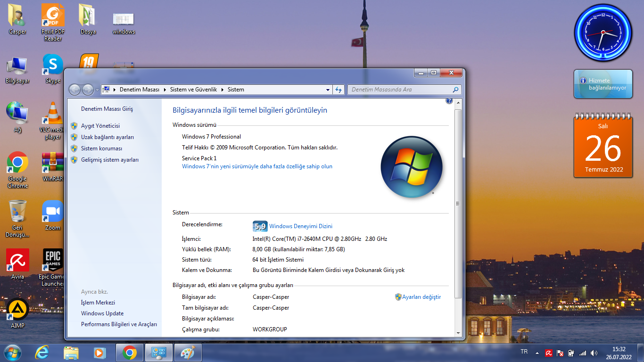
Task: Click the forward arrow in the Sistem window
Action: 88,90
